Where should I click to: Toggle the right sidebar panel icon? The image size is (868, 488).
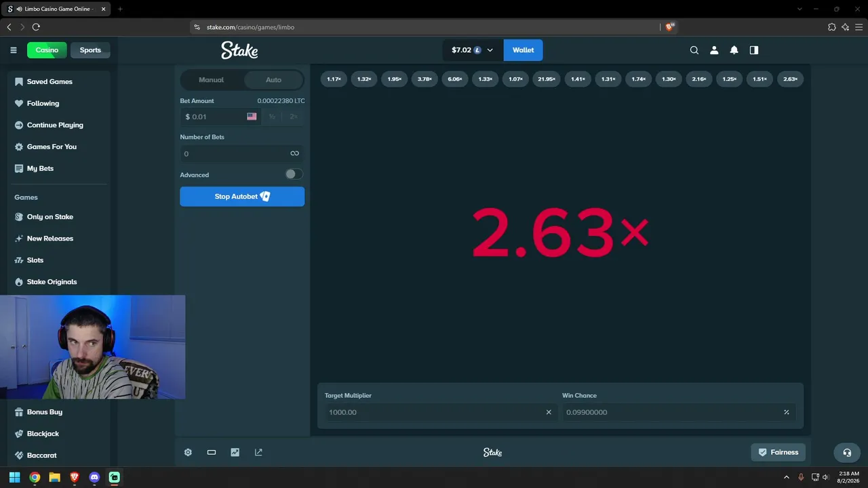pos(754,50)
